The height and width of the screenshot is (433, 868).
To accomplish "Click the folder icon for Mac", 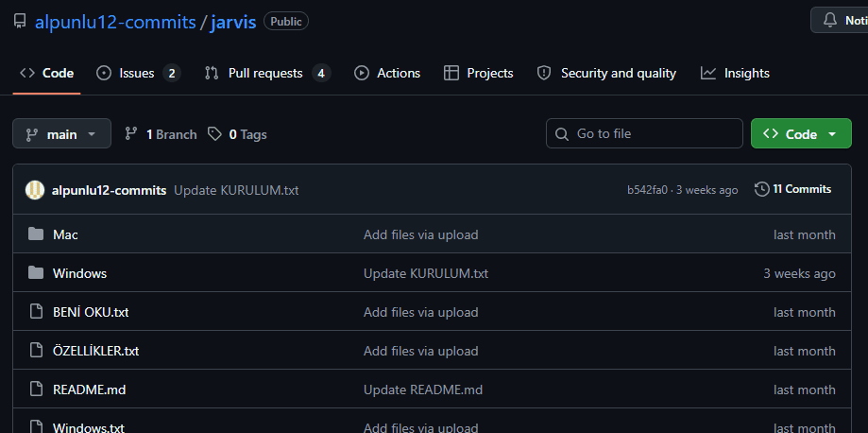I will click(36, 234).
